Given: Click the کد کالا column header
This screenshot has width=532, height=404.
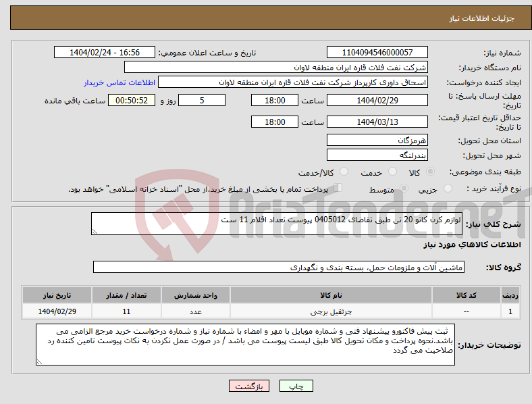Looking at the screenshot, I should pos(467,295).
